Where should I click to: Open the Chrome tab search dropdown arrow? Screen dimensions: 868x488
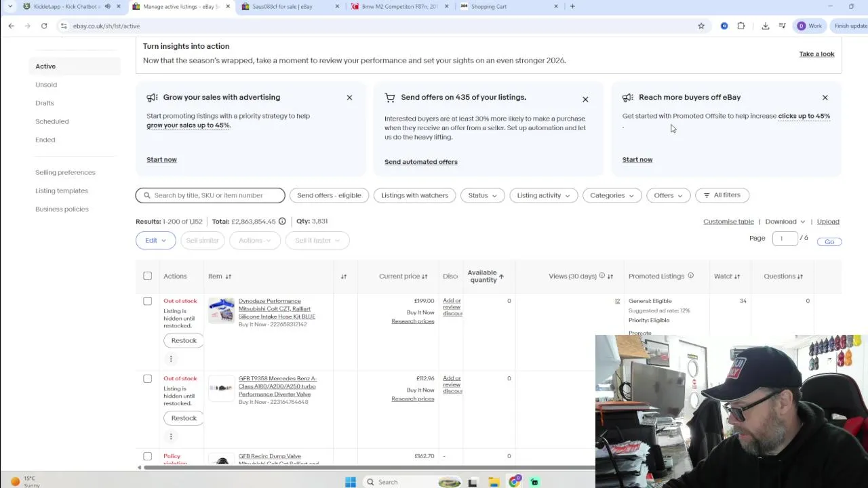point(9,7)
